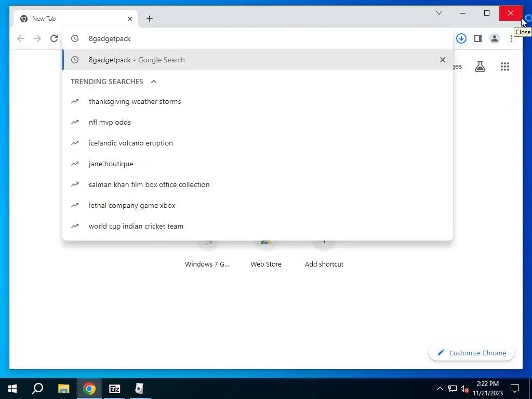
Task: Close the Chrome window
Action: [511, 13]
